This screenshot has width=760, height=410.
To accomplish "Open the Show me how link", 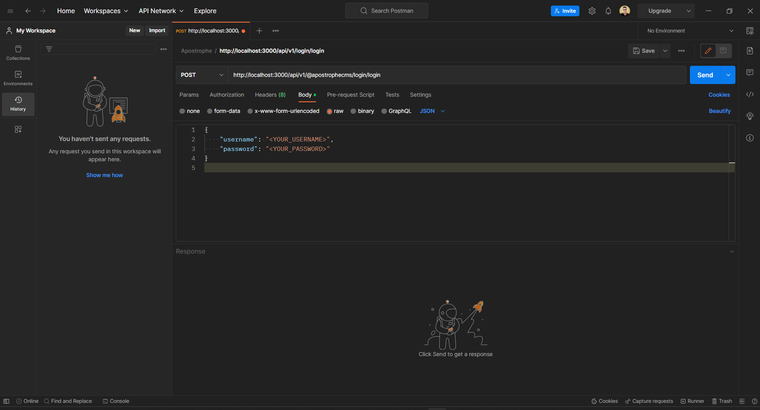I will [x=104, y=175].
